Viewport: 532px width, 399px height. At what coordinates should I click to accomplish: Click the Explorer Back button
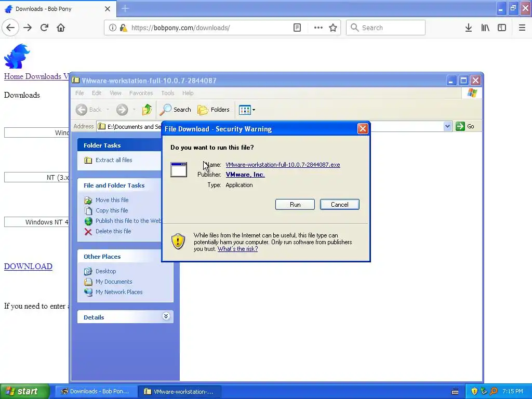coord(88,109)
